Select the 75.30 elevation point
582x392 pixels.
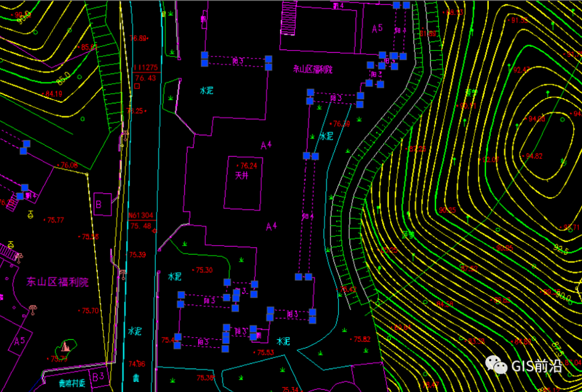point(204,270)
